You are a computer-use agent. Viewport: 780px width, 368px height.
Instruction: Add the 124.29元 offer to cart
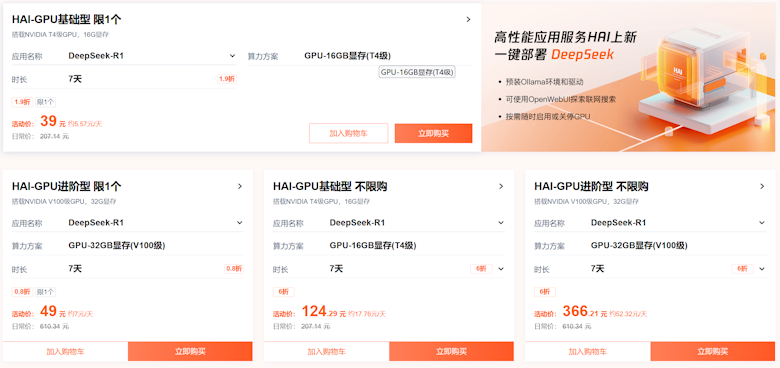(326, 352)
